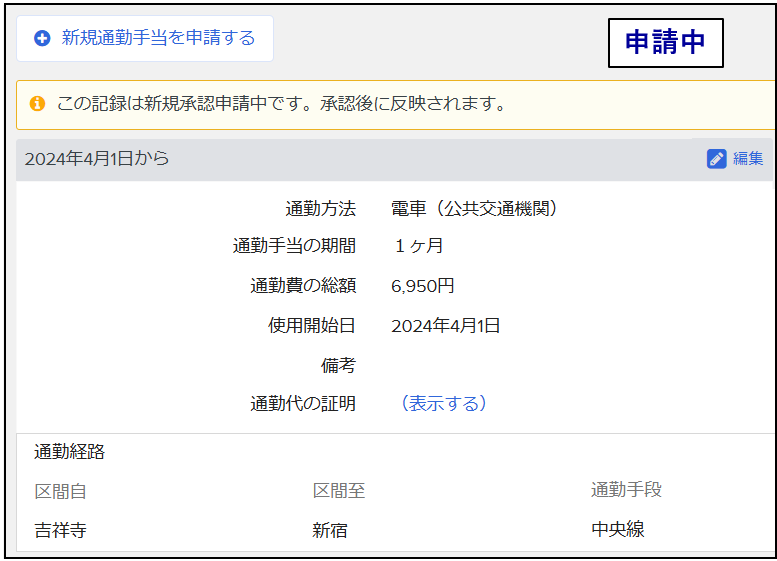Click the plus icon for new commute allowance

coord(42,39)
